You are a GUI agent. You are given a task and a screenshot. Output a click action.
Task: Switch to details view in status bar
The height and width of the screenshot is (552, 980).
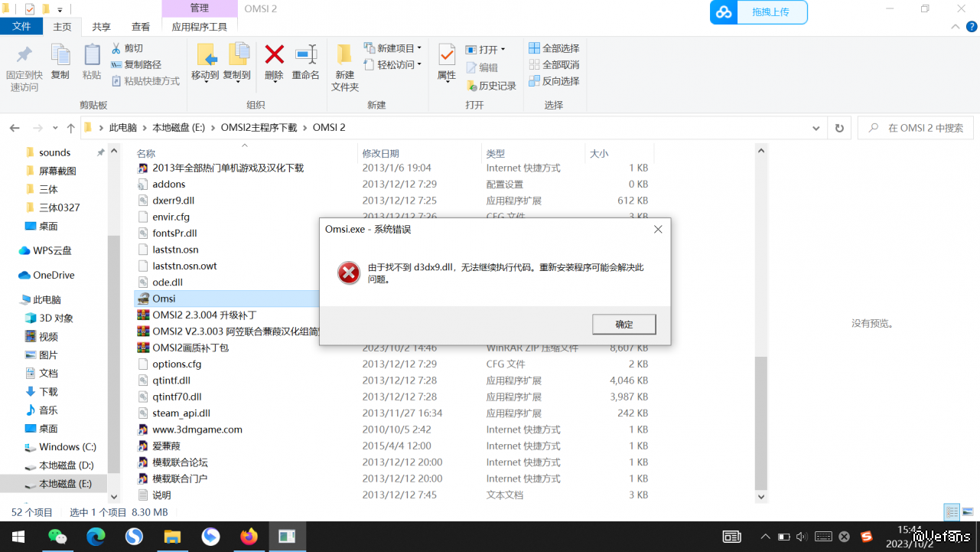pos(951,512)
